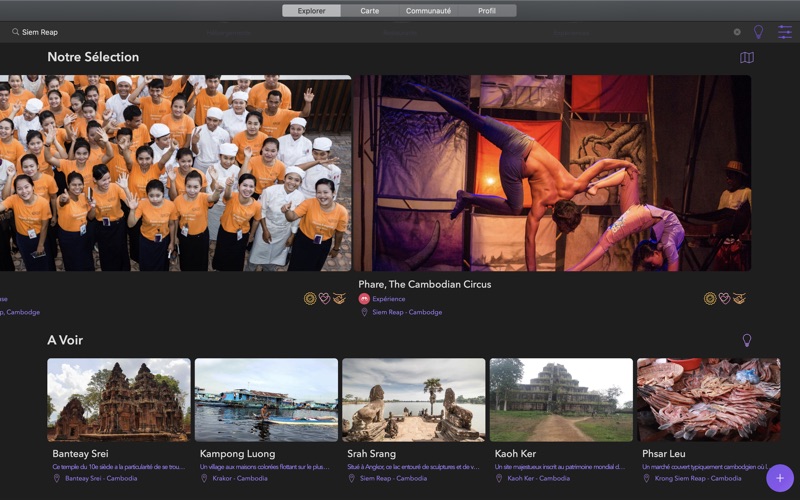Click the gold badge icon under Phare circus
The height and width of the screenshot is (500, 800).
[710, 298]
